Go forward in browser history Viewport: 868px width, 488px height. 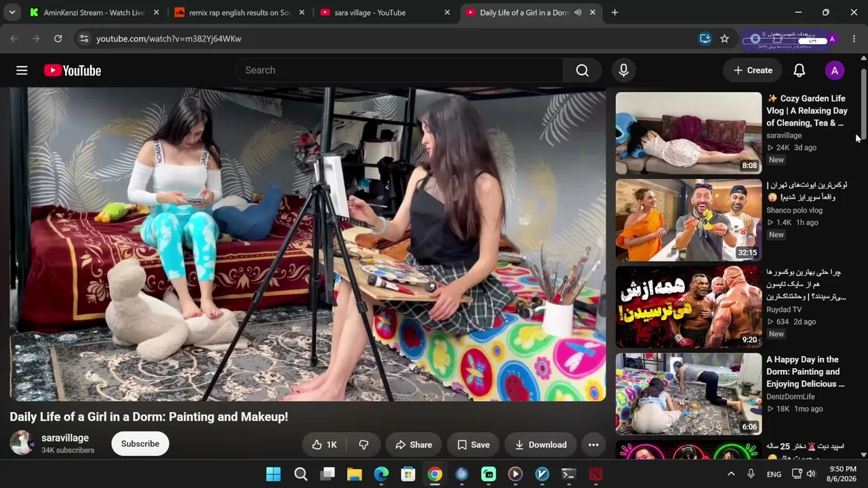coord(36,39)
